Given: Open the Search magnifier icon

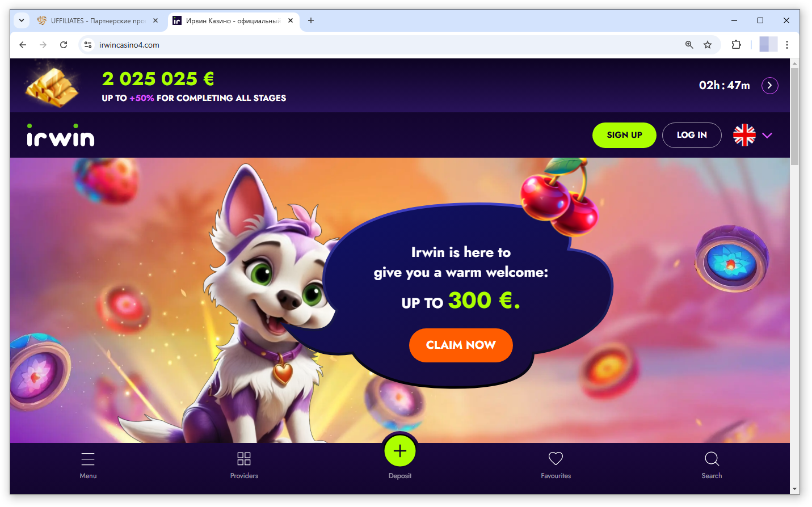Looking at the screenshot, I should point(712,459).
